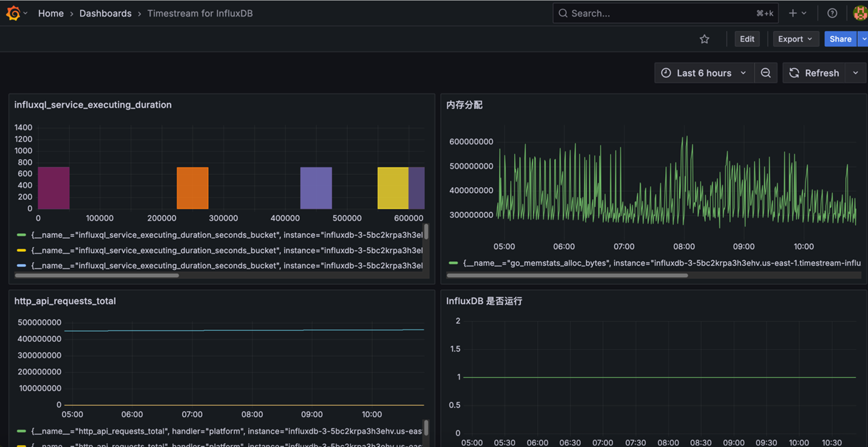Open the Dashboards breadcrumb link
Viewport: 868px width, 447px height.
click(106, 13)
